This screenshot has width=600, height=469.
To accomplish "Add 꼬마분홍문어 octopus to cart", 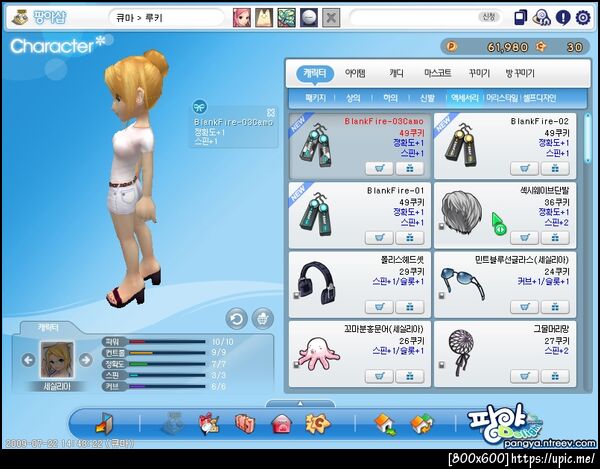I will click(x=379, y=376).
